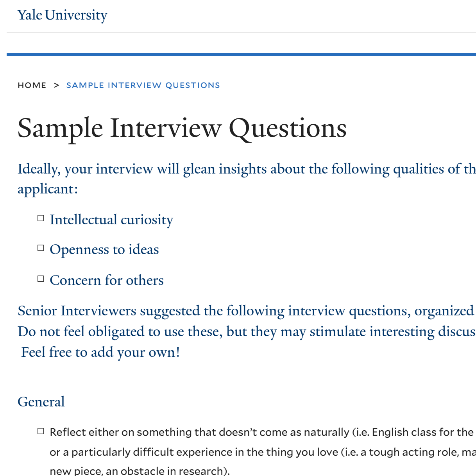Select the Sample Interview Questions page heading
Viewport: 476px width, 476px height.
(182, 128)
